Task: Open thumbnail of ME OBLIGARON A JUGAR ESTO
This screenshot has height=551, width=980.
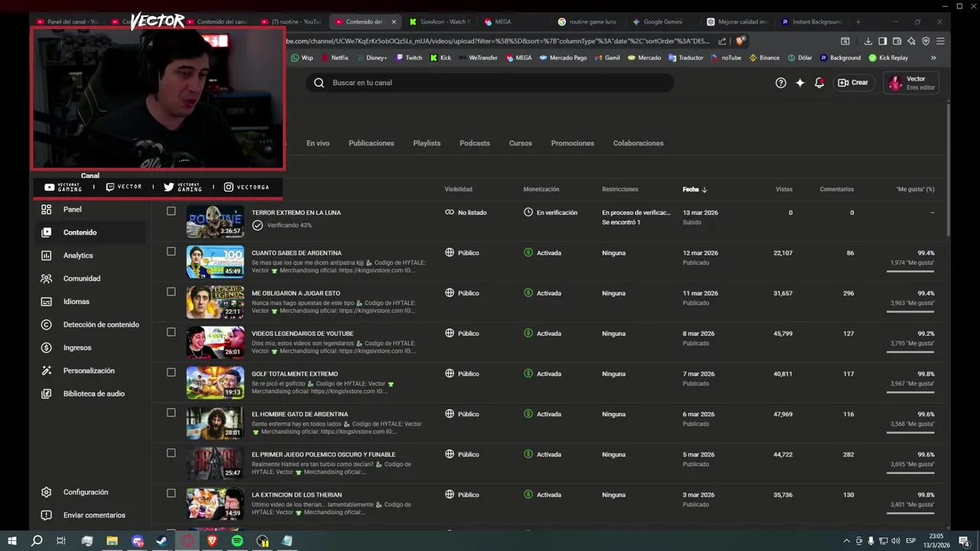Action: 215,302
